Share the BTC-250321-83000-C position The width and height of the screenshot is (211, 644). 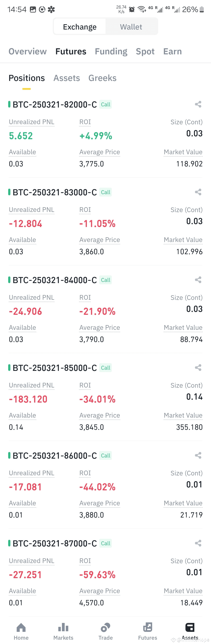point(198,192)
